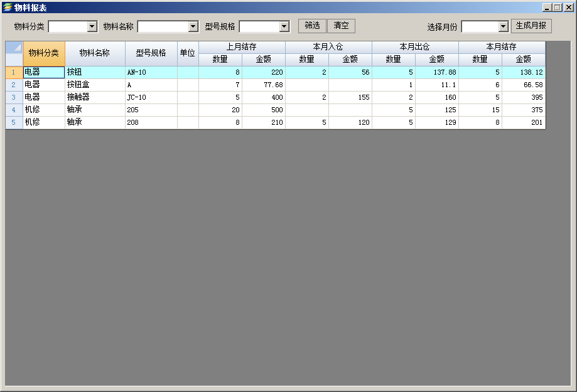Click the 接触器 material name cell
The width and height of the screenshot is (577, 392).
click(x=95, y=97)
